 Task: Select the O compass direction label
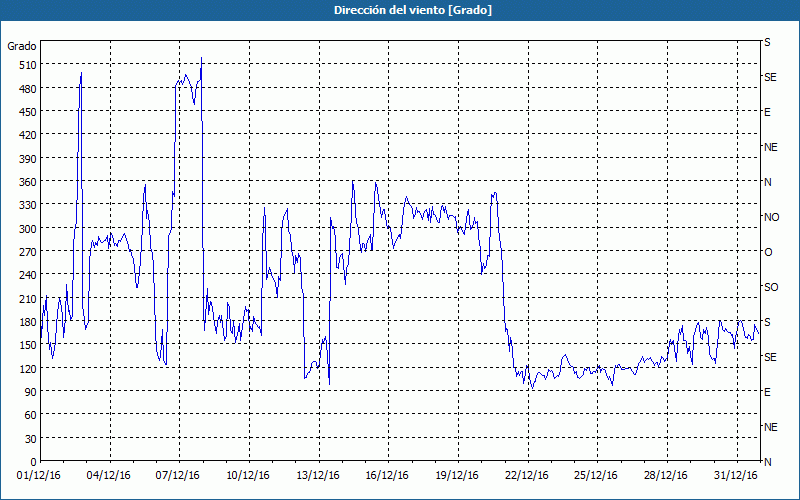(x=768, y=252)
